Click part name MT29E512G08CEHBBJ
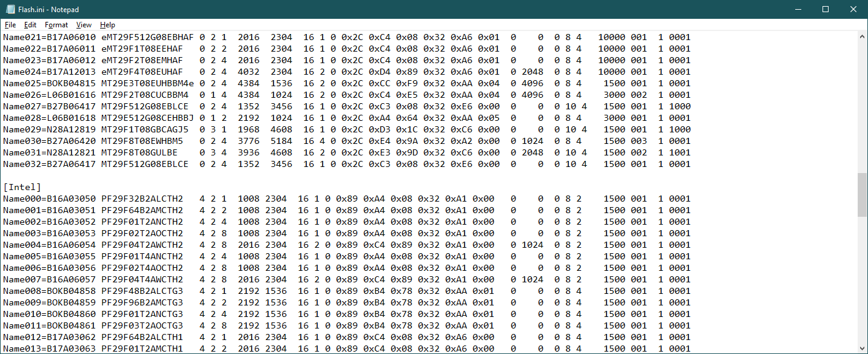The width and height of the screenshot is (868, 354). (147, 118)
